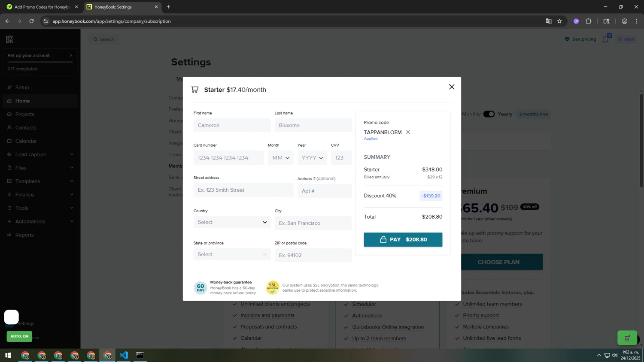Viewport: 644px width, 362px height.
Task: Open the expiry Month dropdown
Action: click(x=281, y=157)
